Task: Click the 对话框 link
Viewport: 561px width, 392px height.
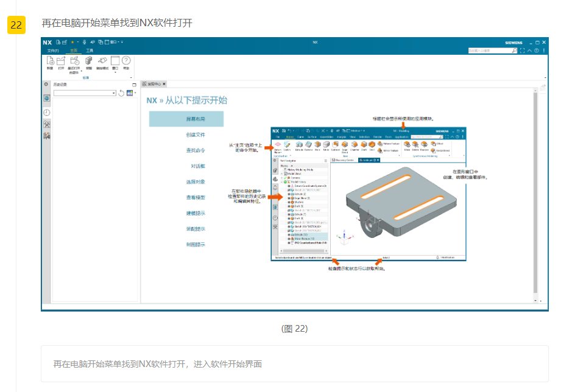Action: click(198, 166)
